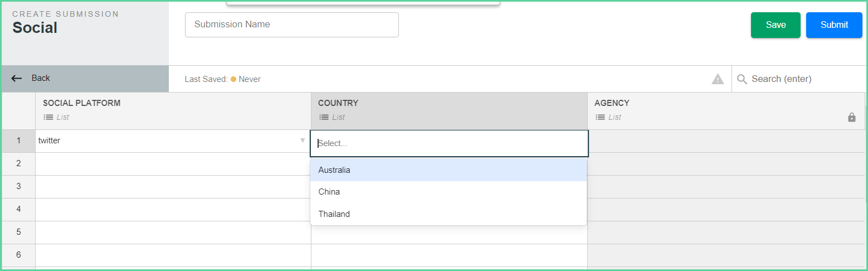868x271 pixels.
Task: Click the list icon under Agency
Action: point(600,117)
